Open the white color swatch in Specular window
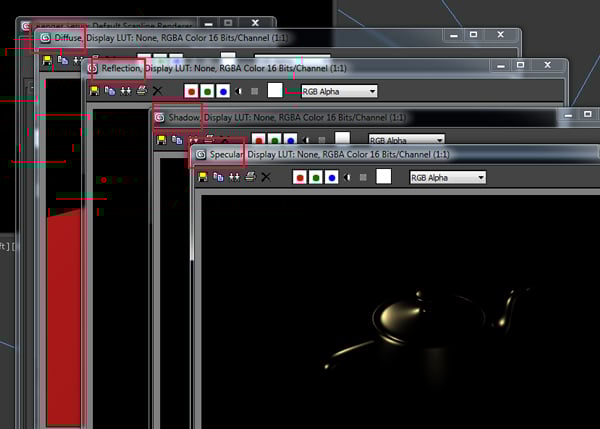This screenshot has height=429, width=600. (384, 176)
